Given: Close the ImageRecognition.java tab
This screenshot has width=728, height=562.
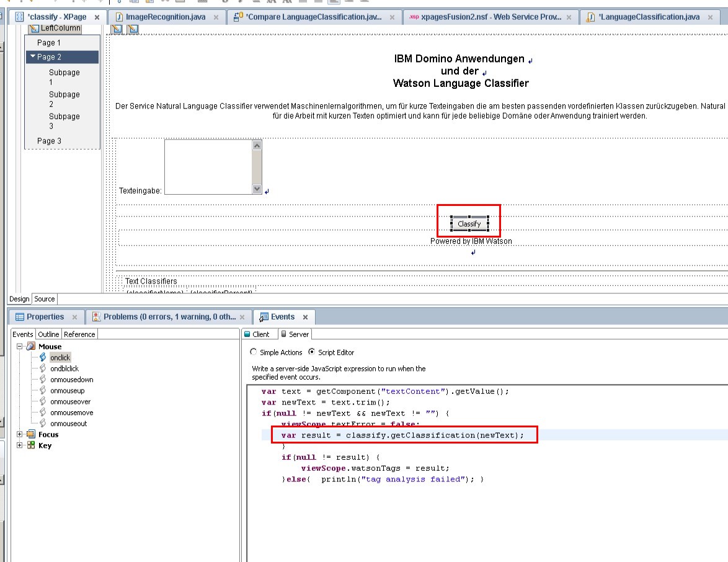Looking at the screenshot, I should click(216, 17).
